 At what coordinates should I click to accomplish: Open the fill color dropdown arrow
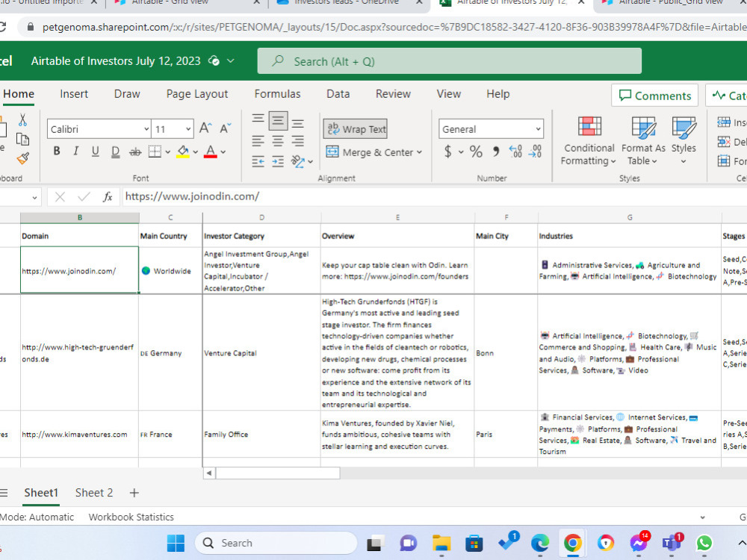click(x=195, y=152)
